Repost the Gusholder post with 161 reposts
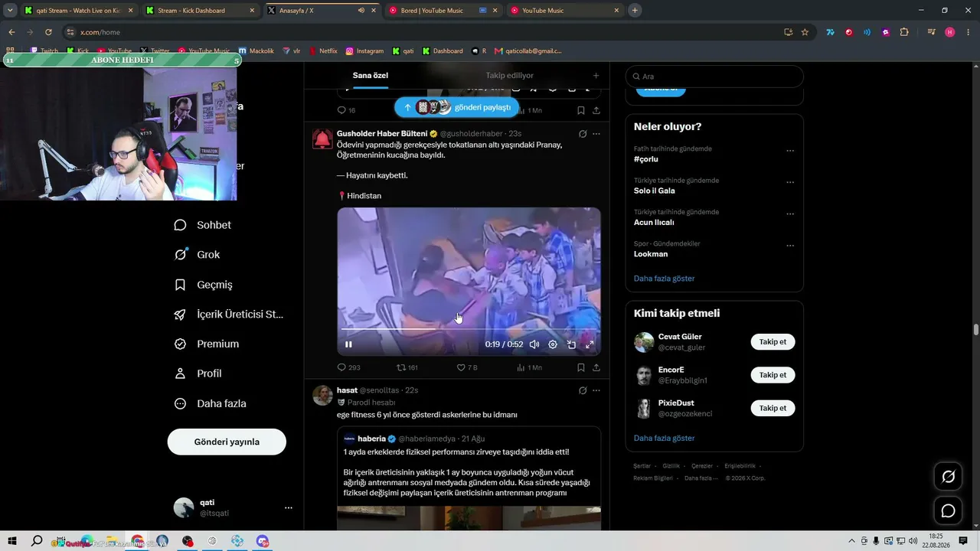Viewport: 980px width, 551px height. pos(407,367)
